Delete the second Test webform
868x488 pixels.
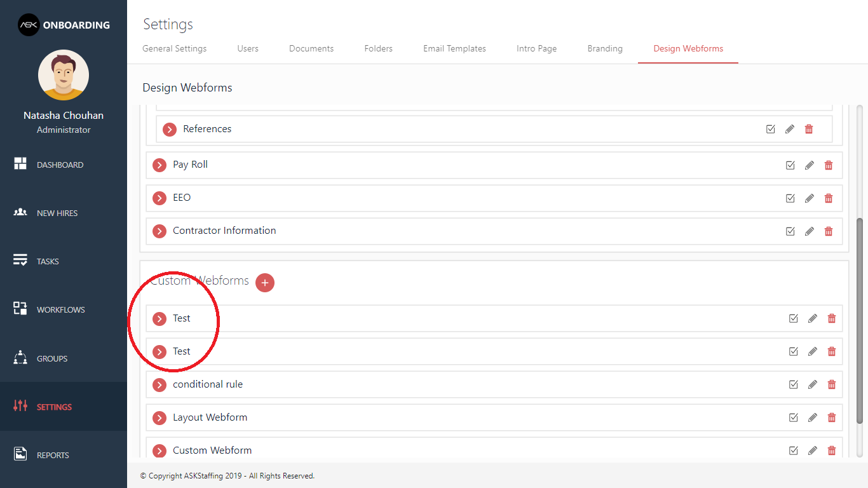(831, 351)
